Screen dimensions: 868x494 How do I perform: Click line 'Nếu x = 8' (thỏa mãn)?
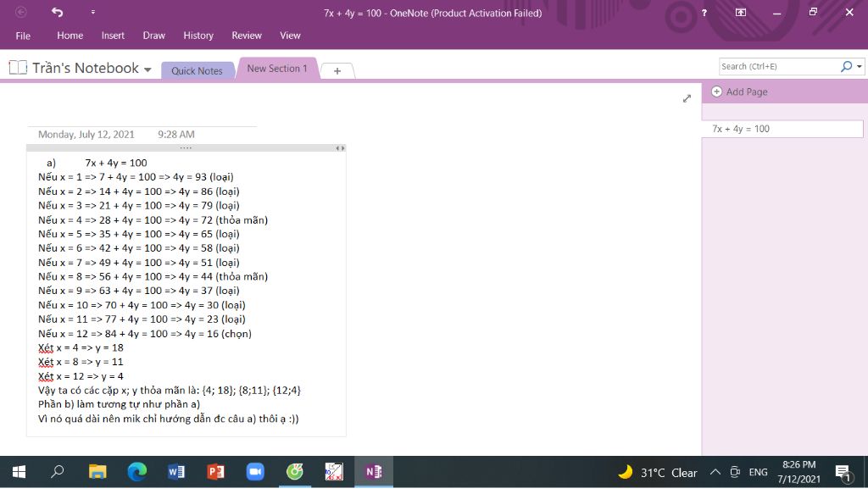[x=153, y=276]
